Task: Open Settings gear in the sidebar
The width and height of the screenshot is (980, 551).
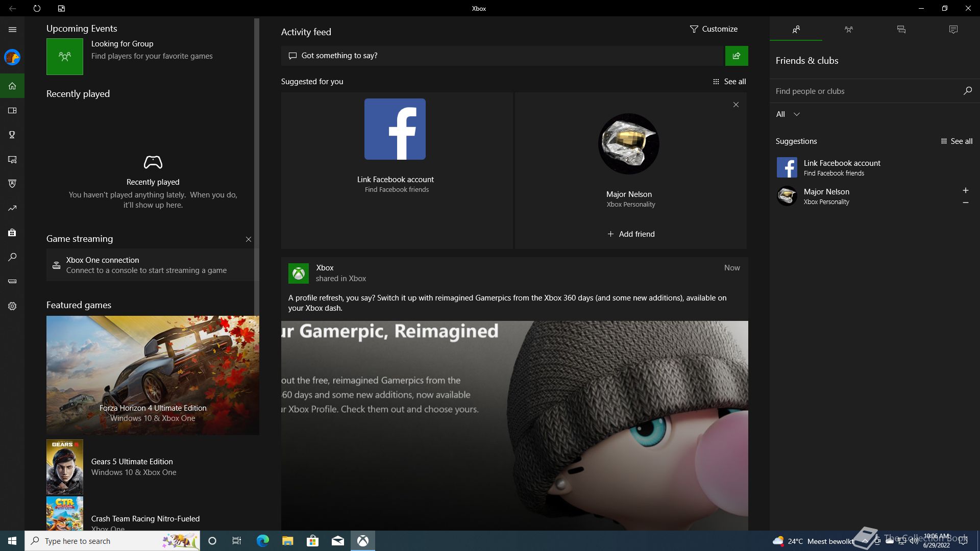Action: (12, 306)
